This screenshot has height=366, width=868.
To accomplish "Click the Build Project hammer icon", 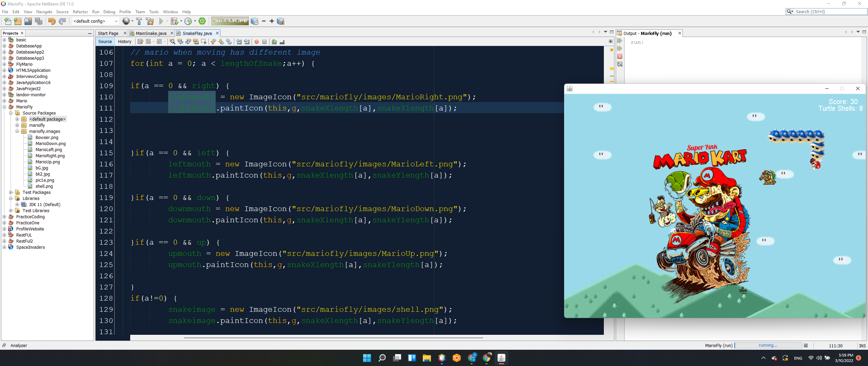I will (x=139, y=21).
